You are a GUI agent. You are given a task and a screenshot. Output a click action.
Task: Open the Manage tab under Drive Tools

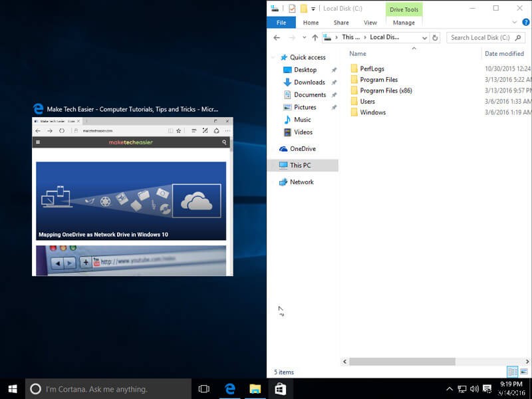pyautogui.click(x=404, y=22)
